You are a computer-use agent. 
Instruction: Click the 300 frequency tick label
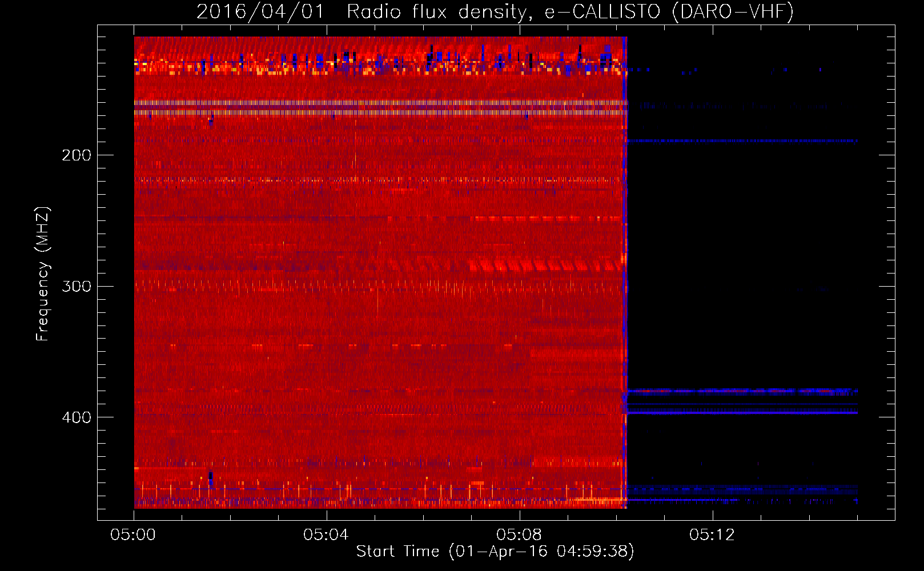[77, 286]
